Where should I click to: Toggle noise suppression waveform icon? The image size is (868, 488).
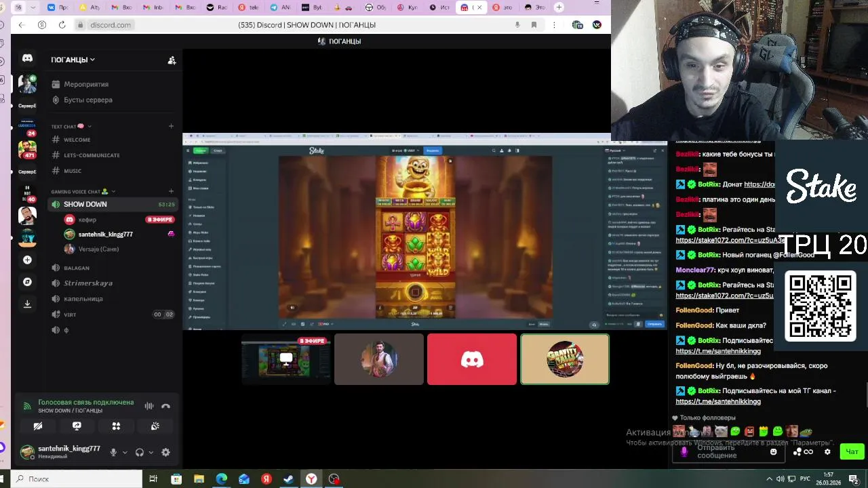pyautogui.click(x=149, y=406)
